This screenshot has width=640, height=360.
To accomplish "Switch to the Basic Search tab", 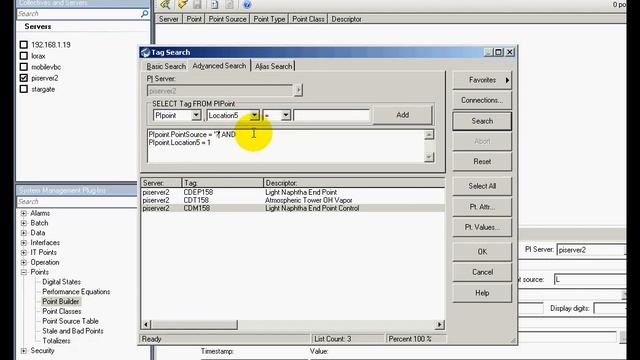I will tap(166, 66).
